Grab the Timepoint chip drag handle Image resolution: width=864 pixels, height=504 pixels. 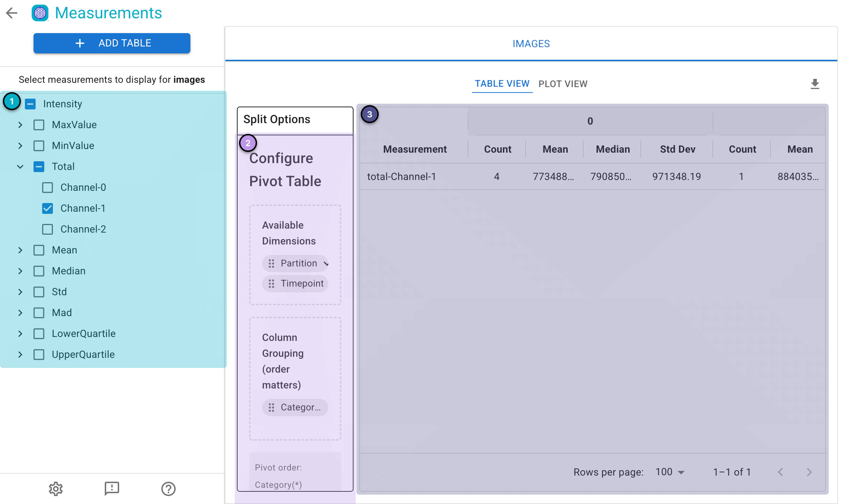(x=271, y=284)
